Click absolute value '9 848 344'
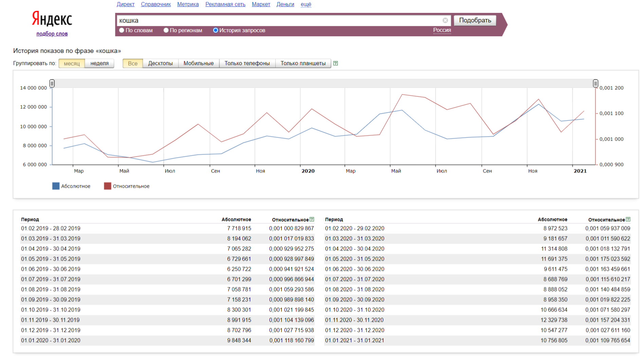 239,341
